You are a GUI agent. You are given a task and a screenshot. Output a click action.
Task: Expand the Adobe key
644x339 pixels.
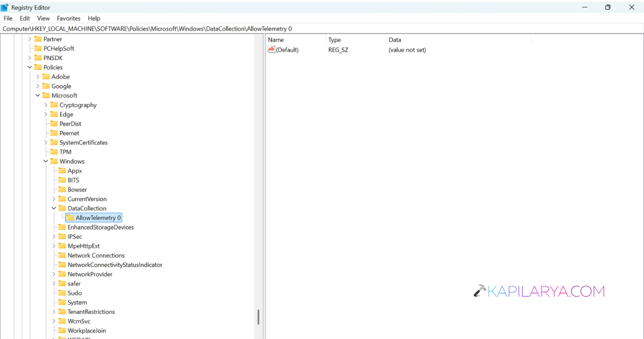38,77
